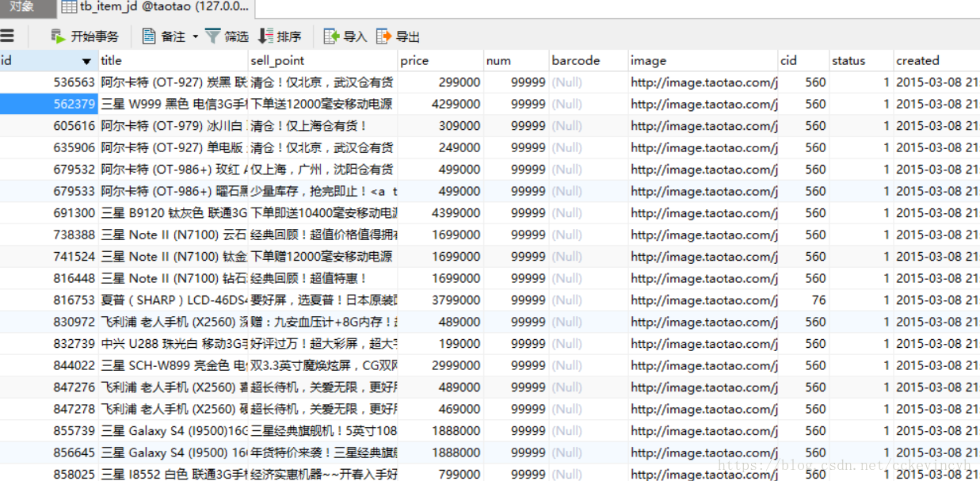Image resolution: width=980 pixels, height=481 pixels.
Task: Click the created column header
Action: (936, 60)
